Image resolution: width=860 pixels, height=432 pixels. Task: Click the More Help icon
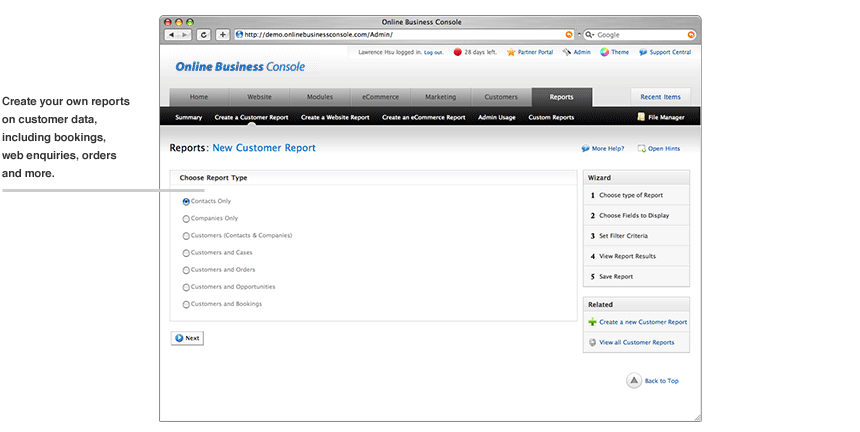click(x=586, y=148)
